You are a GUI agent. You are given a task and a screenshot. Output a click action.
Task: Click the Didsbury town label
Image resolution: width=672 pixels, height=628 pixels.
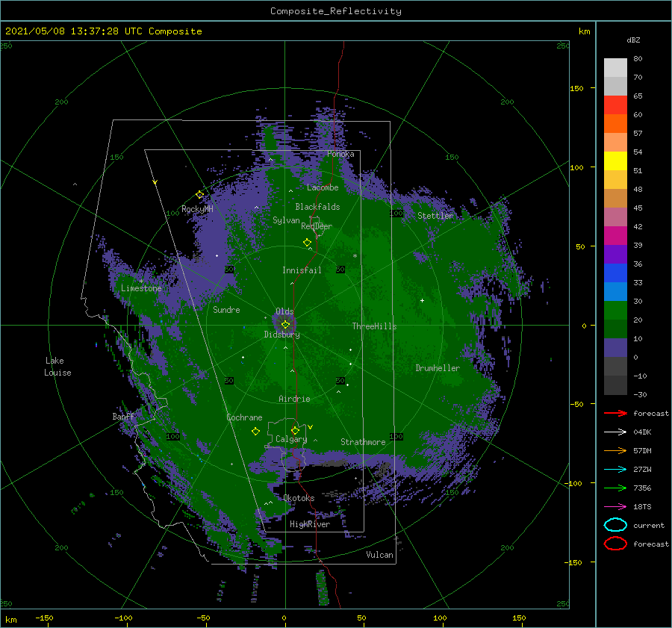pyautogui.click(x=281, y=335)
